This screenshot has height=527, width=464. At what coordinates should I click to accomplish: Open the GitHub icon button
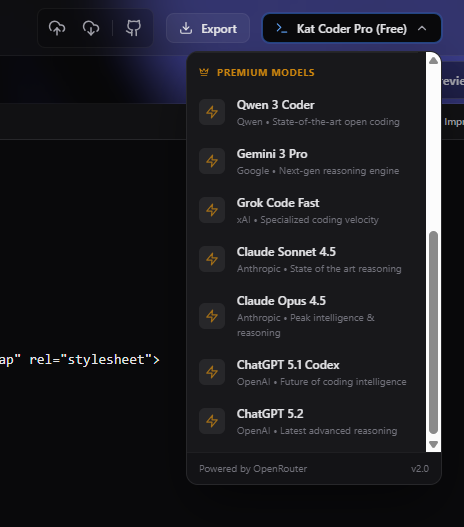click(133, 28)
